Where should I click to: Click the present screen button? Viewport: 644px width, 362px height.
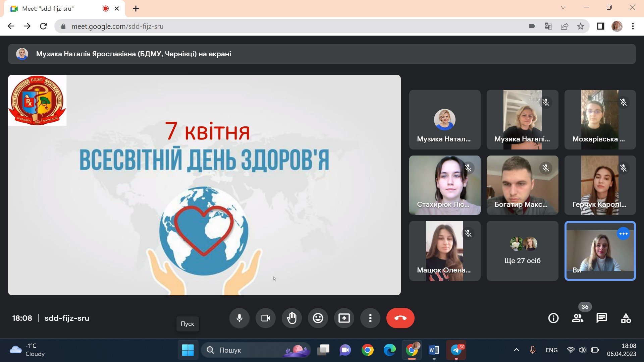point(344,318)
